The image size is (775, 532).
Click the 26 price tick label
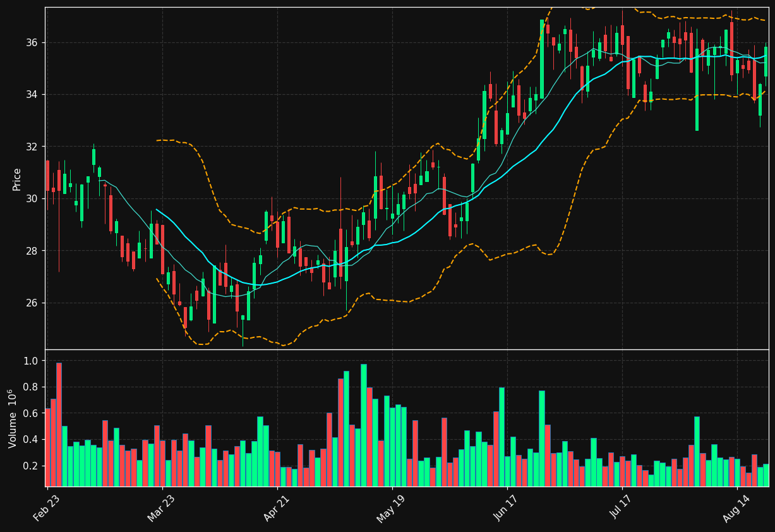[32, 303]
